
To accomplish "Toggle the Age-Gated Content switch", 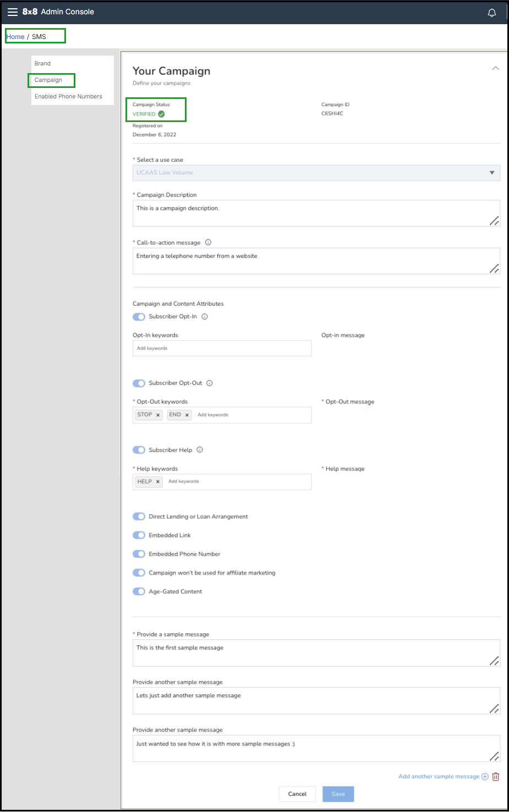I will (x=139, y=592).
